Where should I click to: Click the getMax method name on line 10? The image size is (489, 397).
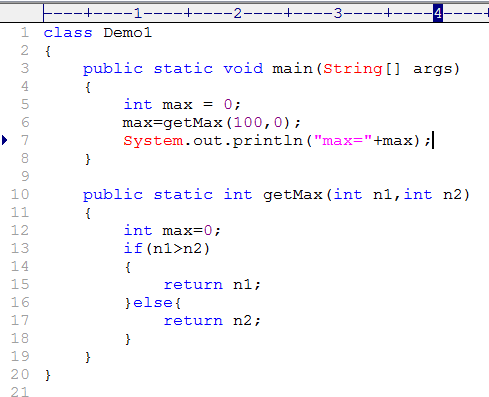point(293,195)
